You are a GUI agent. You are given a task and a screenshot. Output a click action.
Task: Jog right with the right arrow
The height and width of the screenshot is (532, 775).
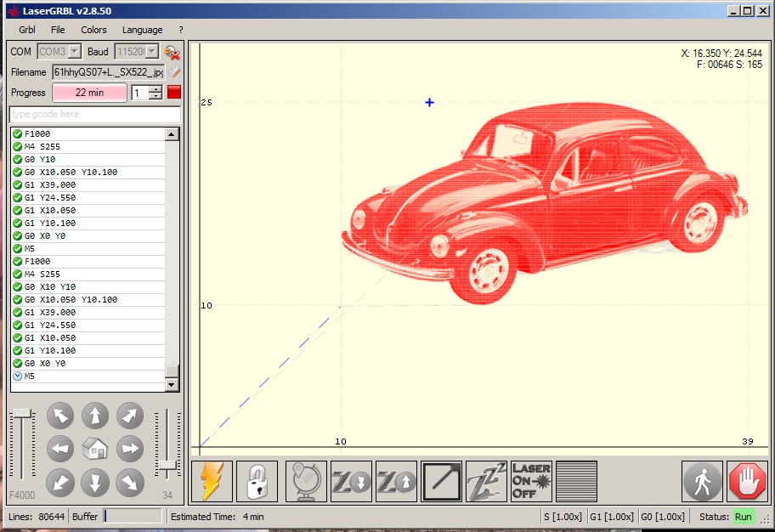[x=130, y=449]
